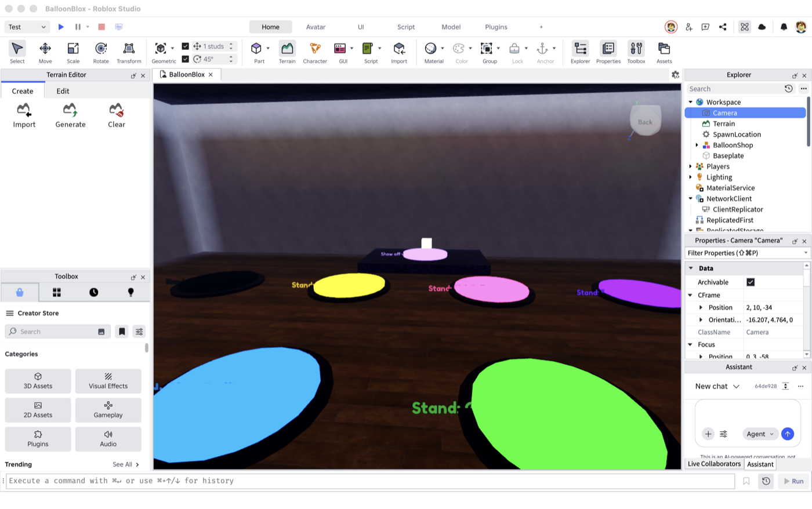The height and width of the screenshot is (509, 812).
Task: Switch to the Plugins ribbon tab
Action: tap(496, 27)
